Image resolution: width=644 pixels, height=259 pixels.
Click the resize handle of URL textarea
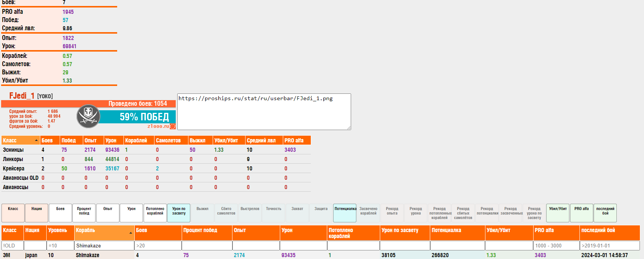tap(349, 128)
